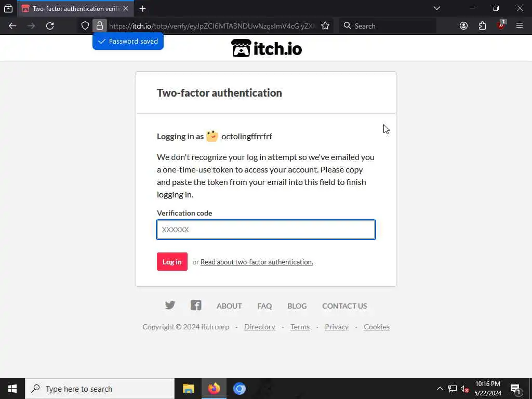
Task: Open the ABOUT footer link
Action: [x=229, y=306]
